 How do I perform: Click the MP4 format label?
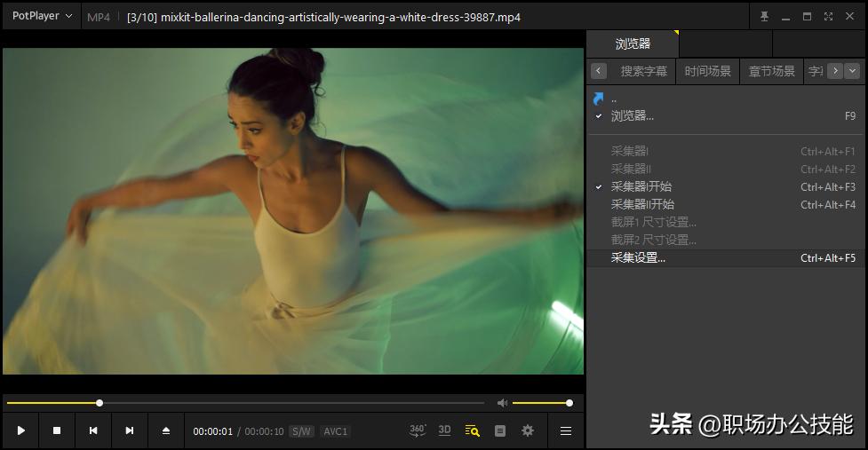coord(99,17)
